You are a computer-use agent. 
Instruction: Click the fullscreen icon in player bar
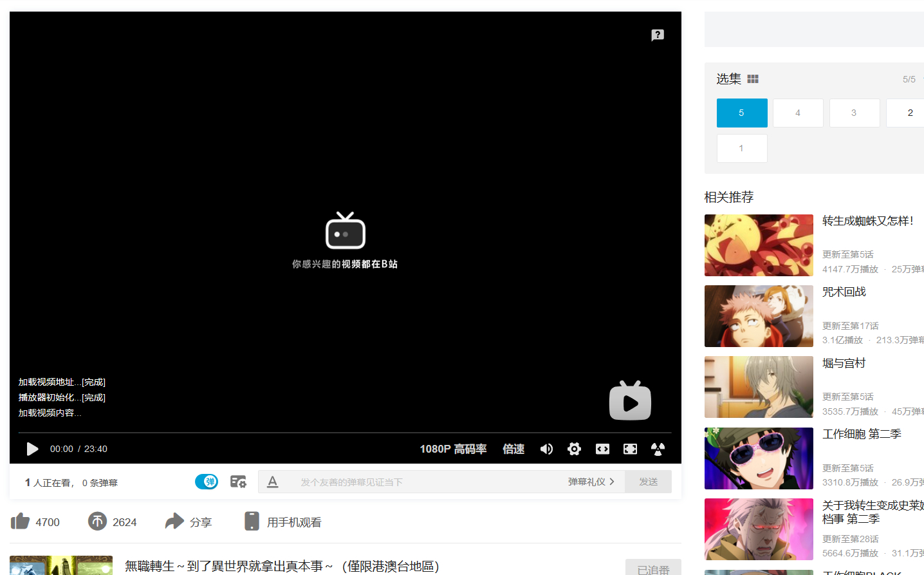(x=658, y=449)
